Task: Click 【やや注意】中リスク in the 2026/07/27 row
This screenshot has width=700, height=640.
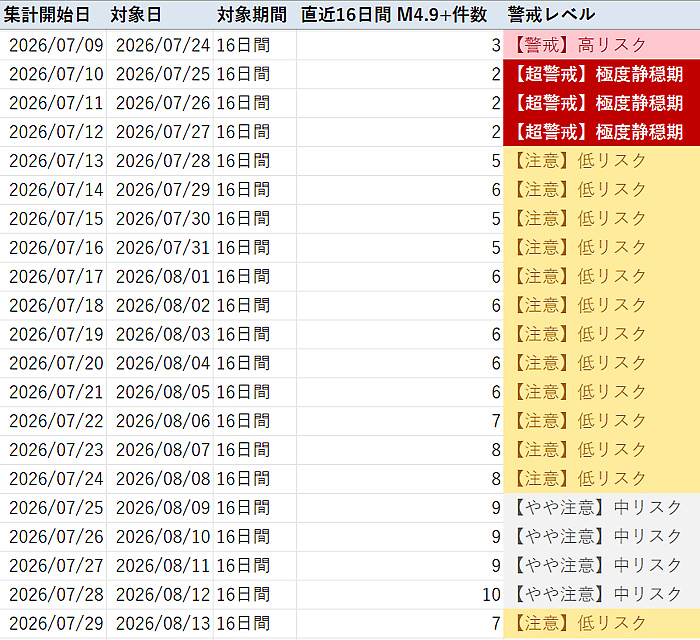Action: coord(601,566)
